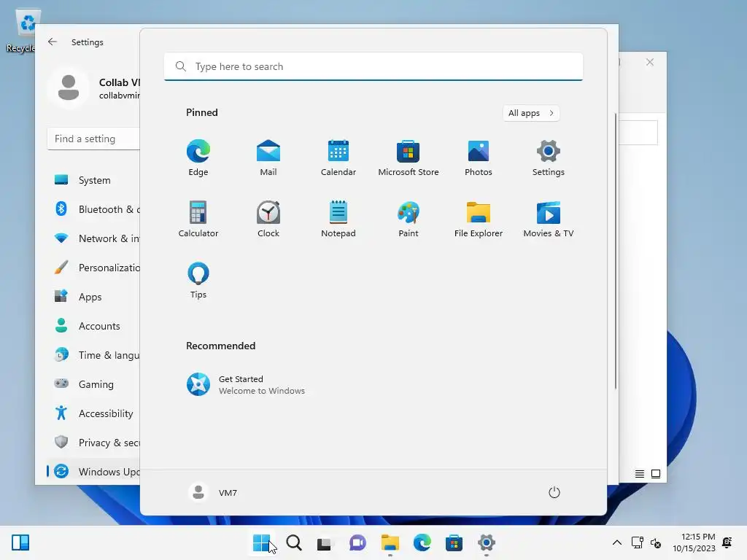Open the VM7 user account menu
This screenshot has height=560, width=747.
(212, 492)
